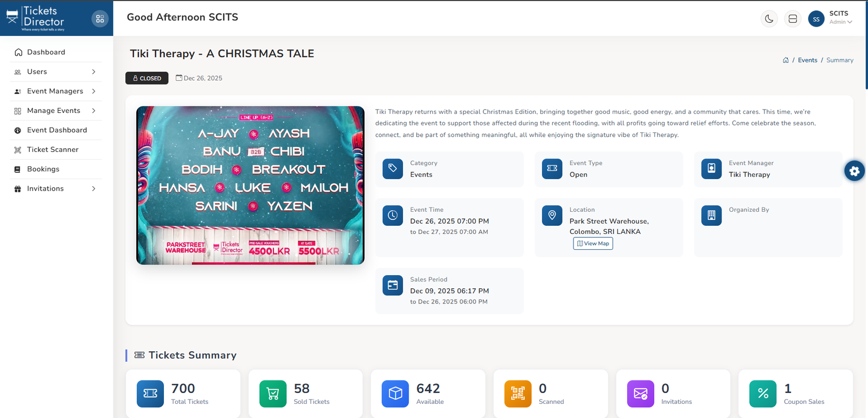Open the floating settings gear button
This screenshot has width=868, height=418.
[x=854, y=171]
